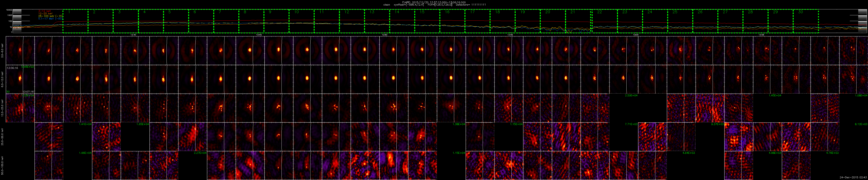Image resolution: width=868 pixels, height=180 pixels.
Task: Click the green 9.37E+03 value
Action: [x=718, y=124]
